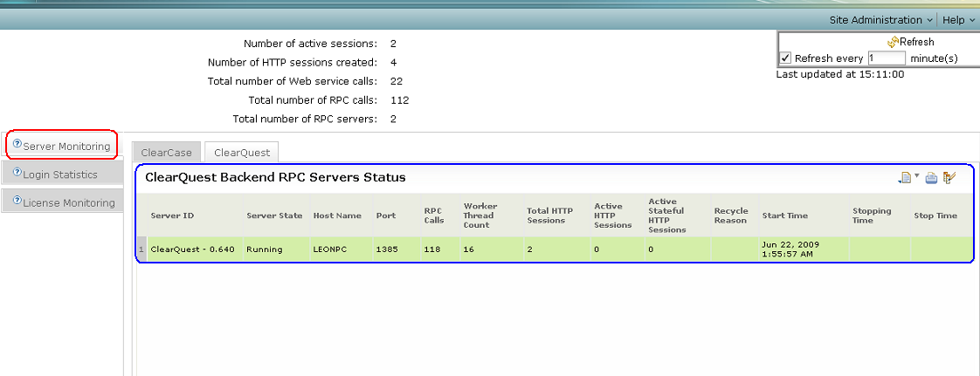Click help icon beside Login Statistics

17,173
